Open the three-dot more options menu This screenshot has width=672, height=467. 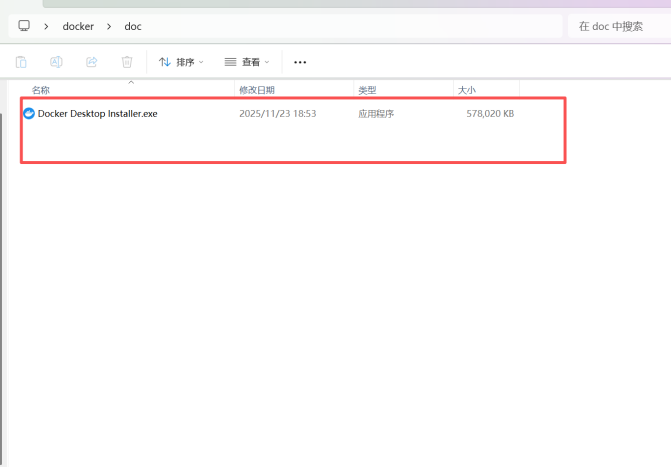click(x=300, y=62)
